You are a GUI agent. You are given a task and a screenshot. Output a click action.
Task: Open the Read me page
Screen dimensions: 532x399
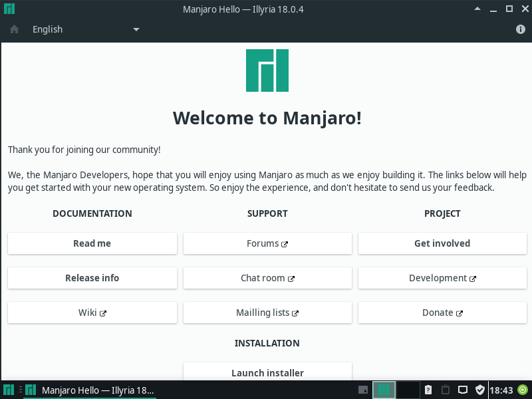coord(92,243)
